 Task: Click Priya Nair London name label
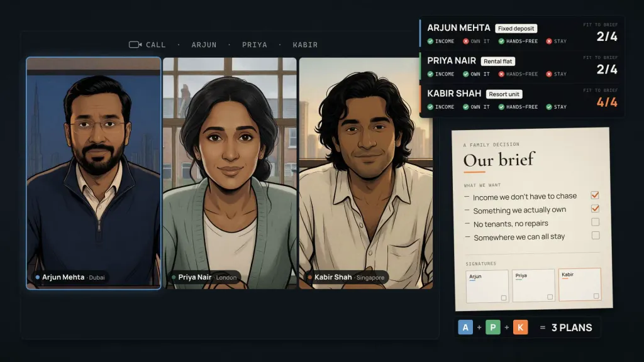click(204, 277)
